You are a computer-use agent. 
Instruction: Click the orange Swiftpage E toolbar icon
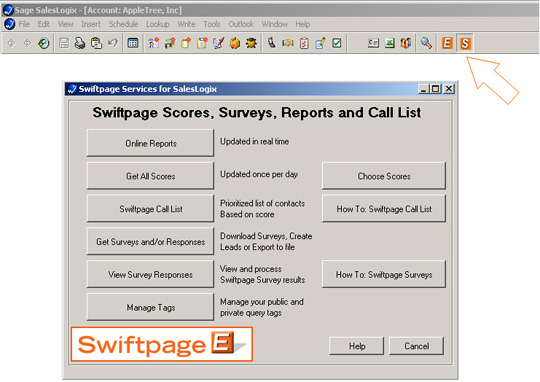[x=447, y=43]
